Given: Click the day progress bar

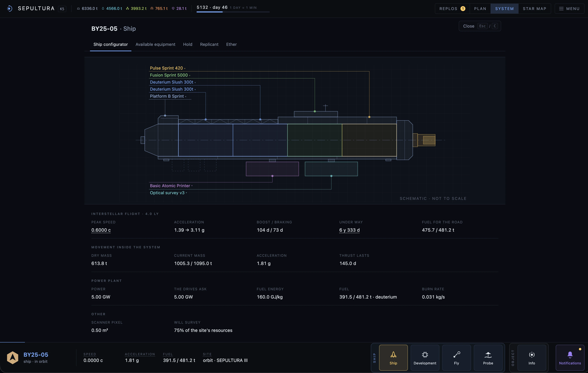Looking at the screenshot, I should (x=233, y=12).
